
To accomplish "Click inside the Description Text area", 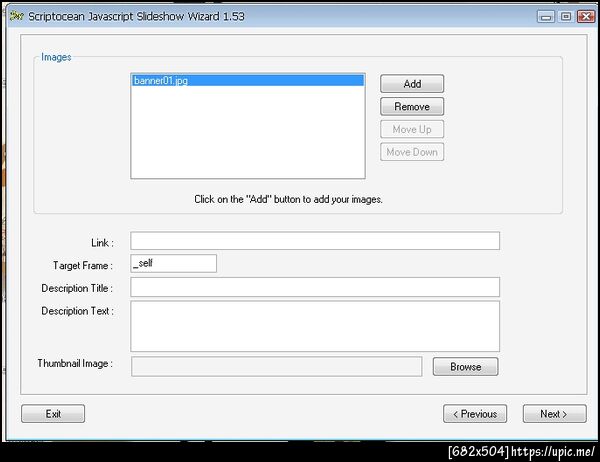I will [315, 326].
